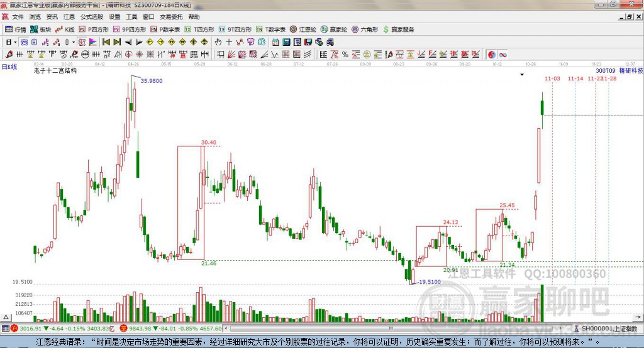Open the 浏览 menu

coord(35,17)
